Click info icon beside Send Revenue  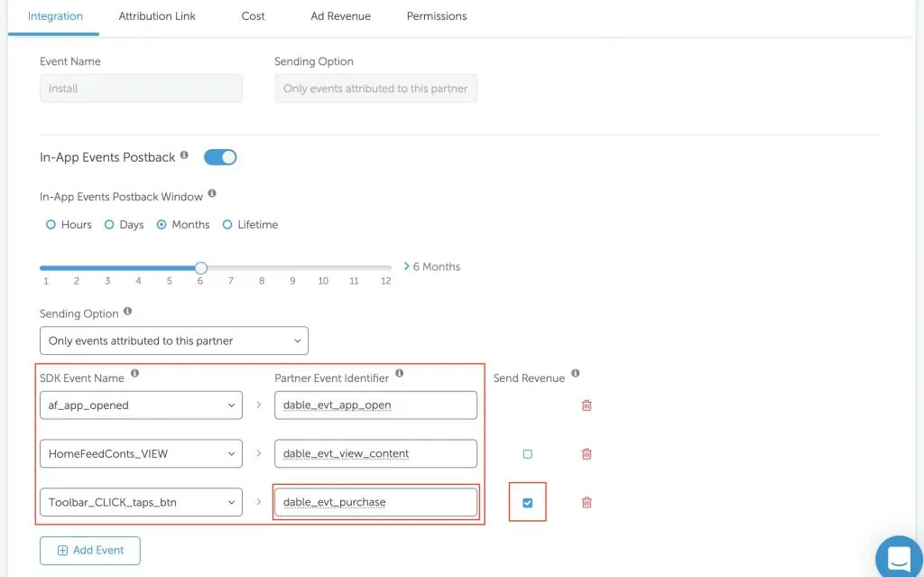point(575,373)
